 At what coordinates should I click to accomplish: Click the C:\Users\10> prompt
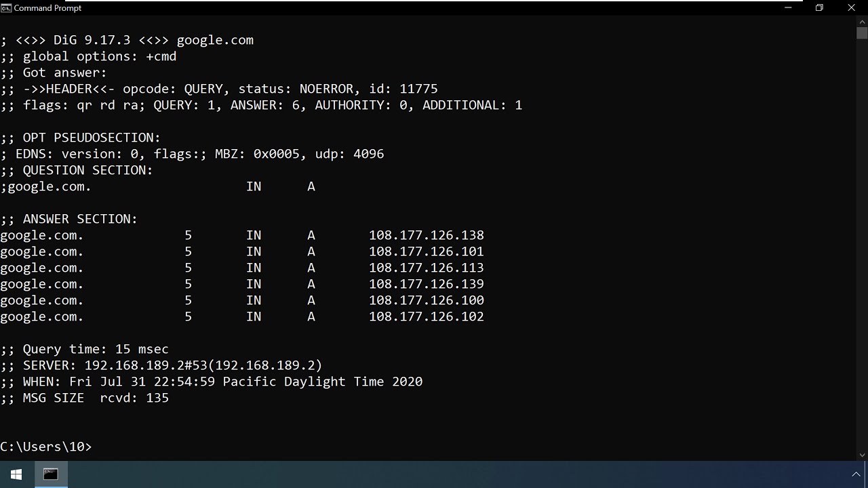pyautogui.click(x=46, y=447)
